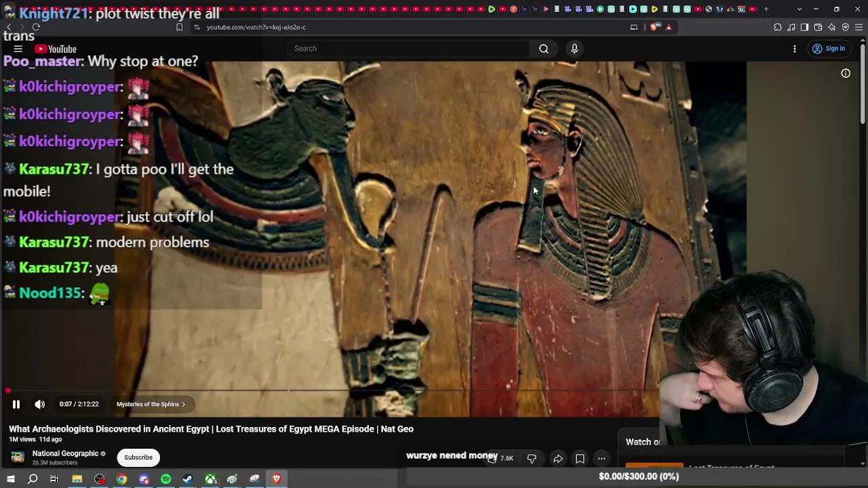
Task: Share the video using the arrow icon
Action: pos(557,459)
